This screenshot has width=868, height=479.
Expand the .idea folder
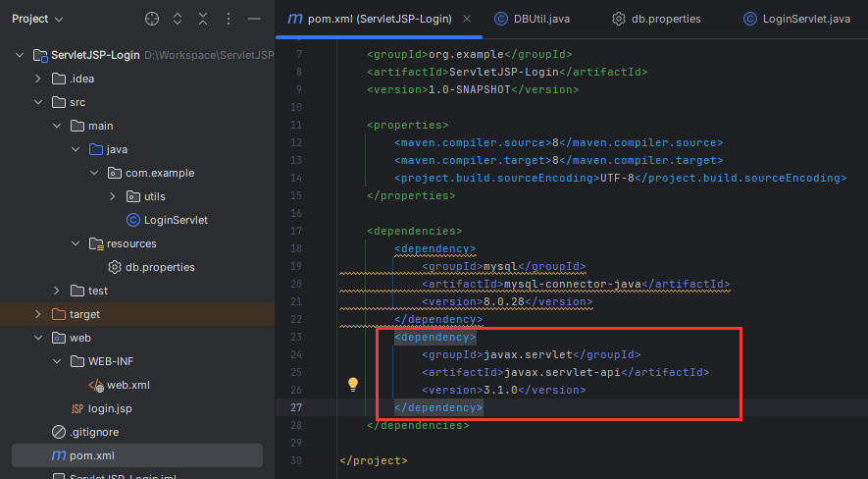coord(38,79)
